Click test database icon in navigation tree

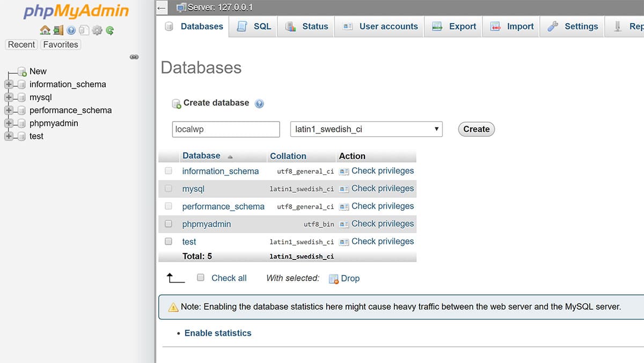(x=21, y=136)
